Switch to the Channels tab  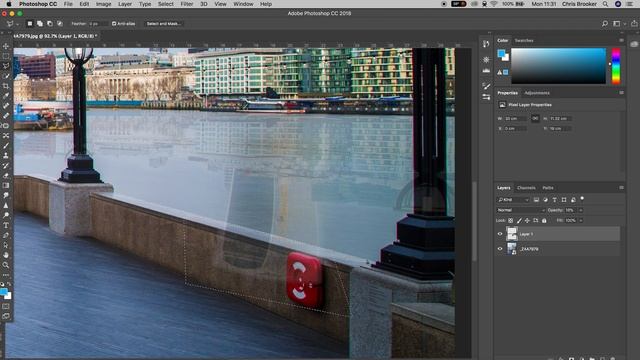(526, 188)
